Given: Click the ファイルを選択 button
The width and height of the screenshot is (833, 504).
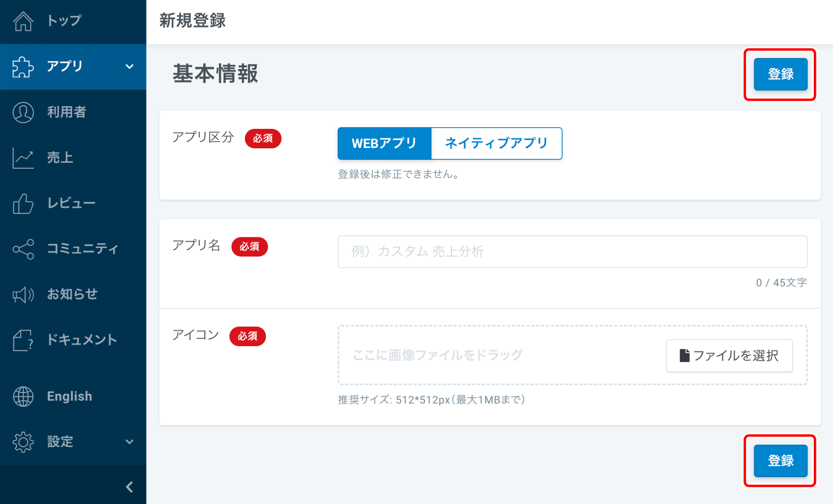Looking at the screenshot, I should tap(729, 356).
